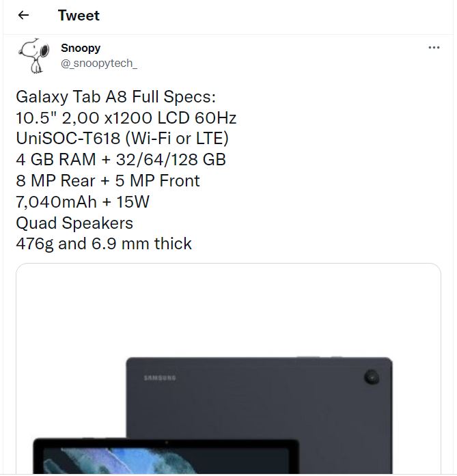The height and width of the screenshot is (476, 457).
Task: Click the '476g and 6.9 mm thick' line
Action: [104, 244]
